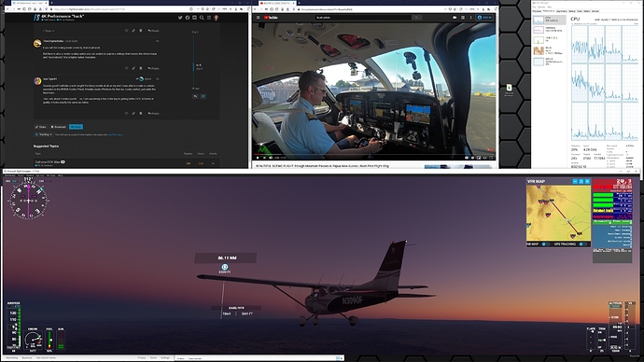The width and height of the screenshot is (644, 362).
Task: Select the Memory item in Task Manager performance
Action: 549,30
